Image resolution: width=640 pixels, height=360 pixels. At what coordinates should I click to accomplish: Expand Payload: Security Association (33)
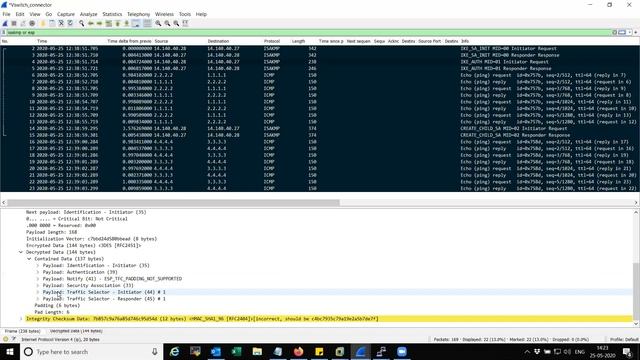38,285
